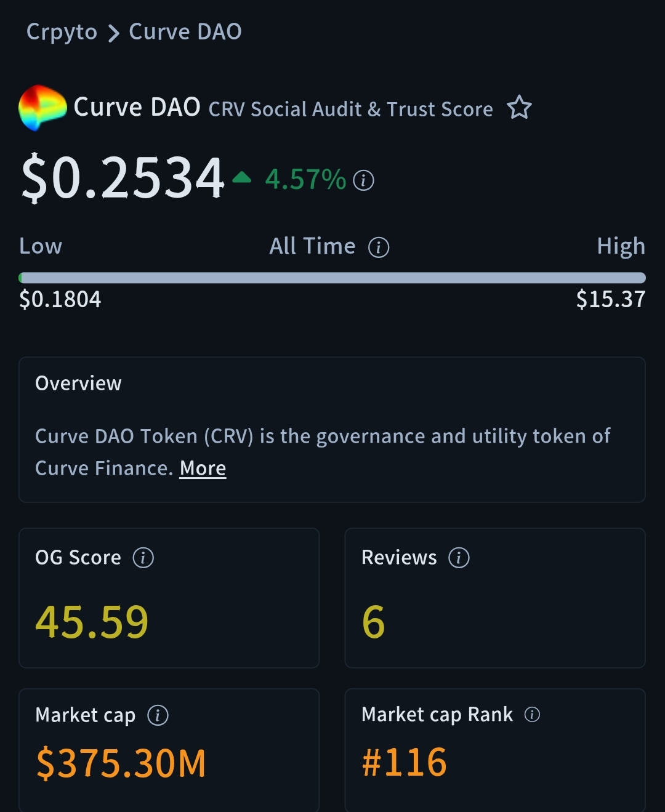Click the Market cap Rank info icon
Viewport: 665px width, 812px height.
click(532, 714)
